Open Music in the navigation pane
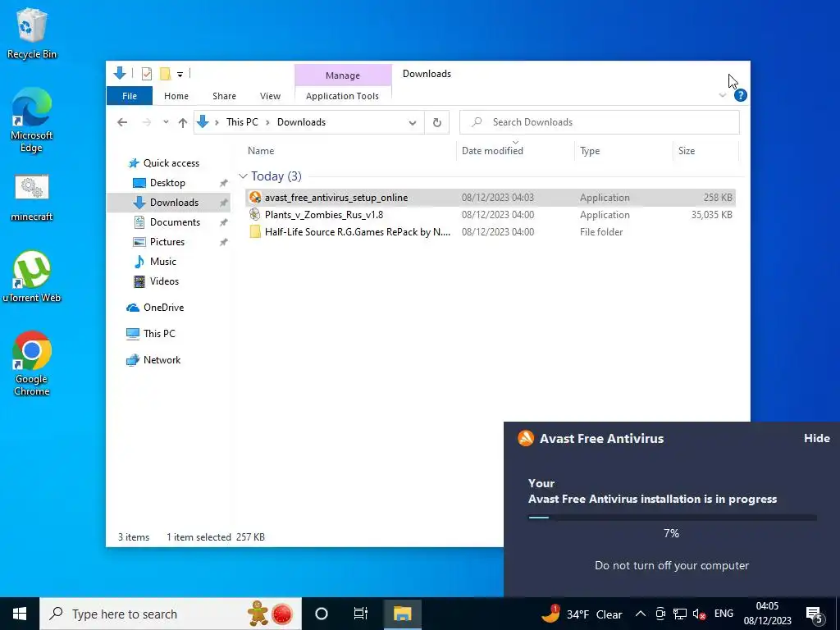 (x=163, y=262)
